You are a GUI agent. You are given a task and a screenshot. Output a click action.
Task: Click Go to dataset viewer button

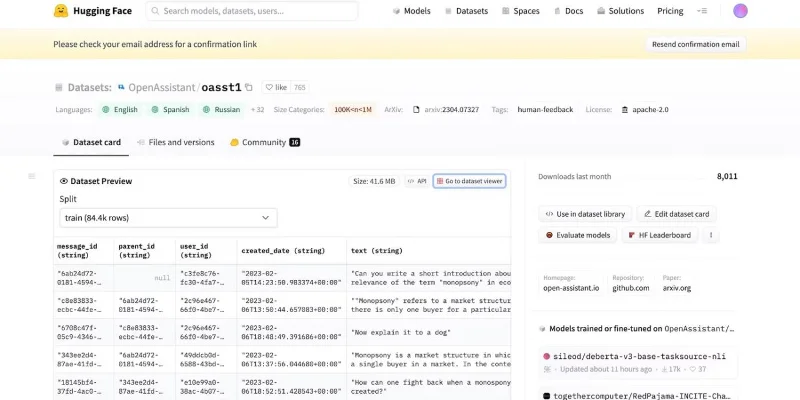coord(469,181)
